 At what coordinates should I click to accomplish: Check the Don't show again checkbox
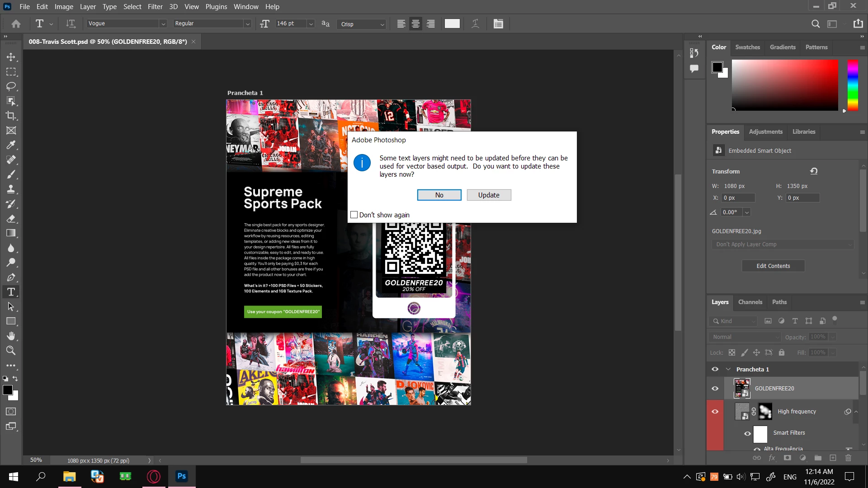(354, 215)
